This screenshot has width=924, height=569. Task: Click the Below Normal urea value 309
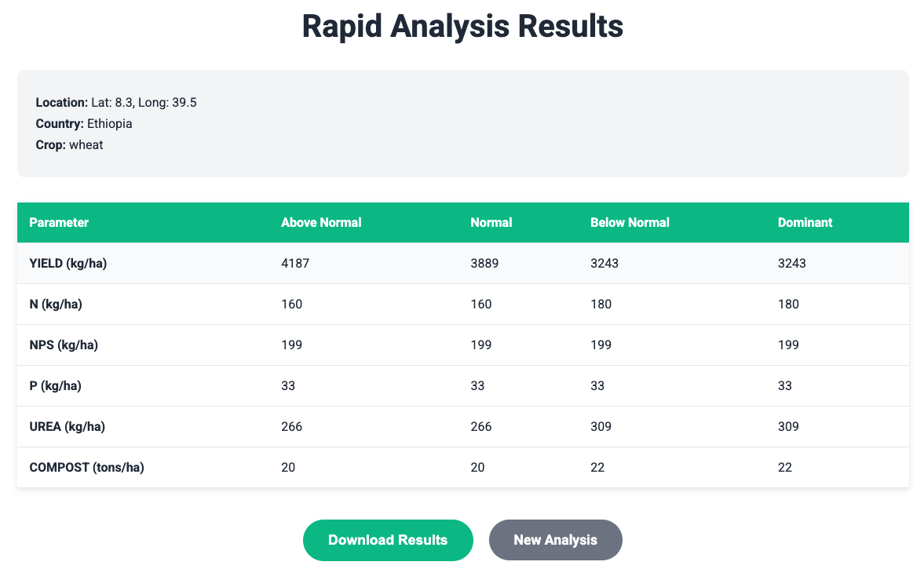pos(601,427)
